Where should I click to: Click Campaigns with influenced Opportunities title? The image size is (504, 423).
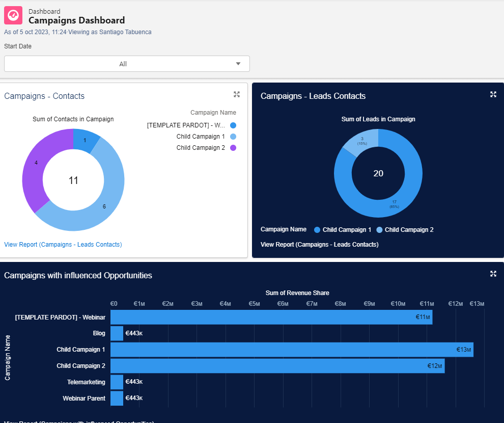click(78, 275)
